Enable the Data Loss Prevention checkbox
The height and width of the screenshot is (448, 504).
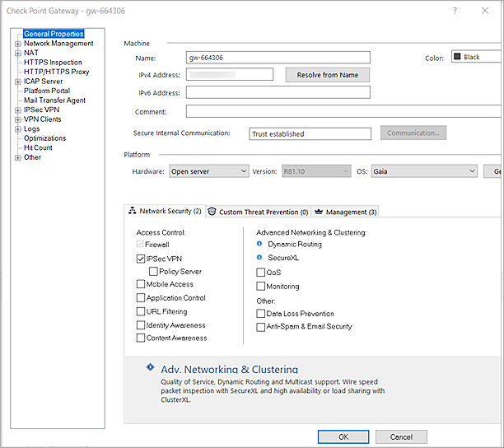(261, 313)
